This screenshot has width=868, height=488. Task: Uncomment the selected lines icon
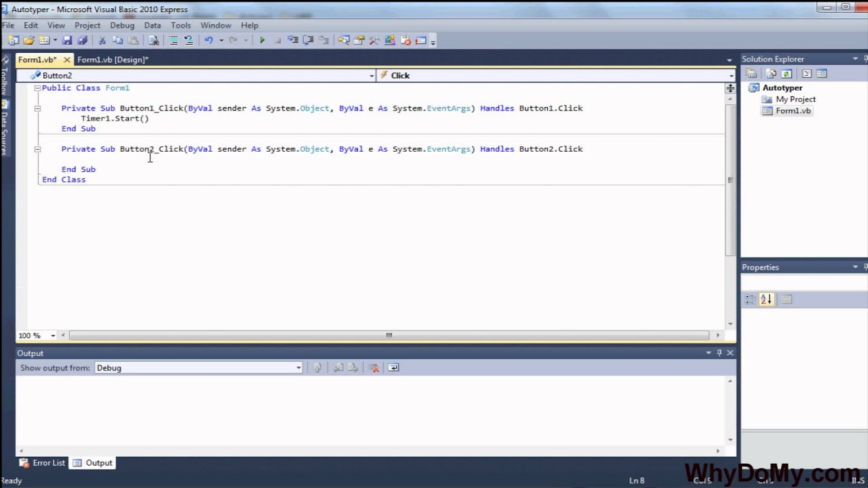(x=189, y=41)
